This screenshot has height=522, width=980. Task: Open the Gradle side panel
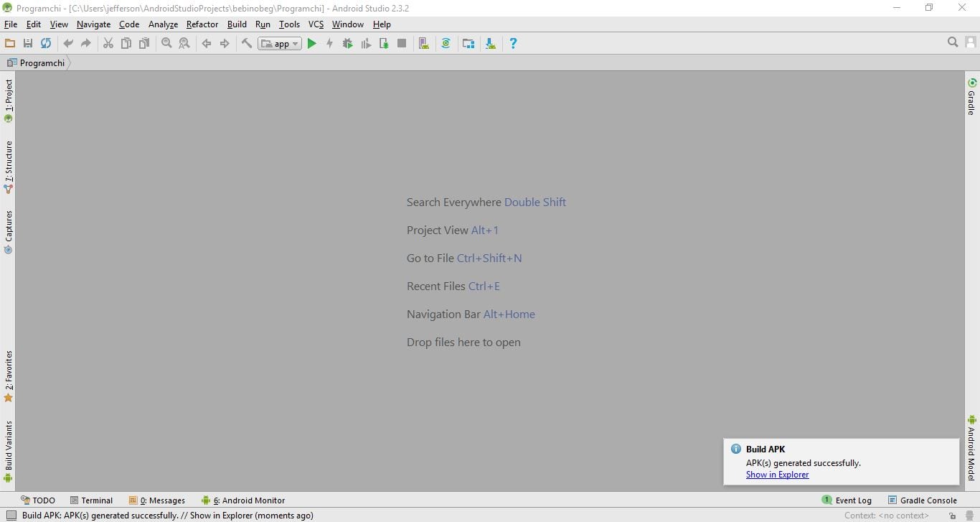(971, 96)
